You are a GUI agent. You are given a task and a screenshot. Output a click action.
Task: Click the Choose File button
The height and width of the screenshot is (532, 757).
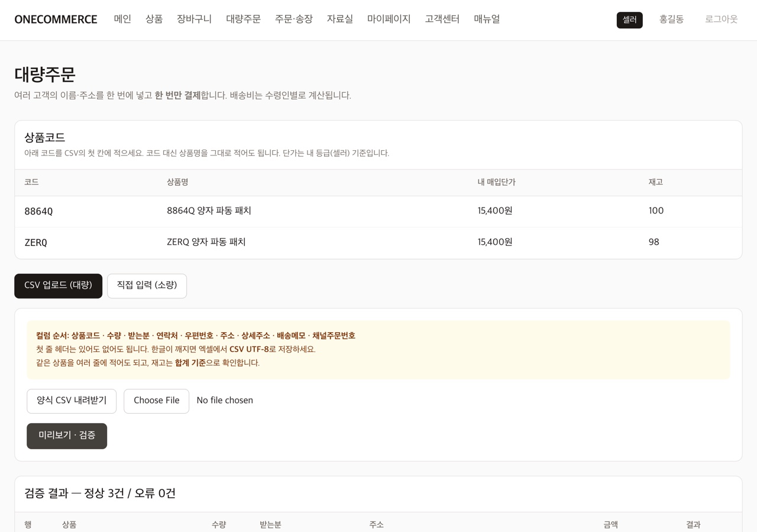coord(156,401)
